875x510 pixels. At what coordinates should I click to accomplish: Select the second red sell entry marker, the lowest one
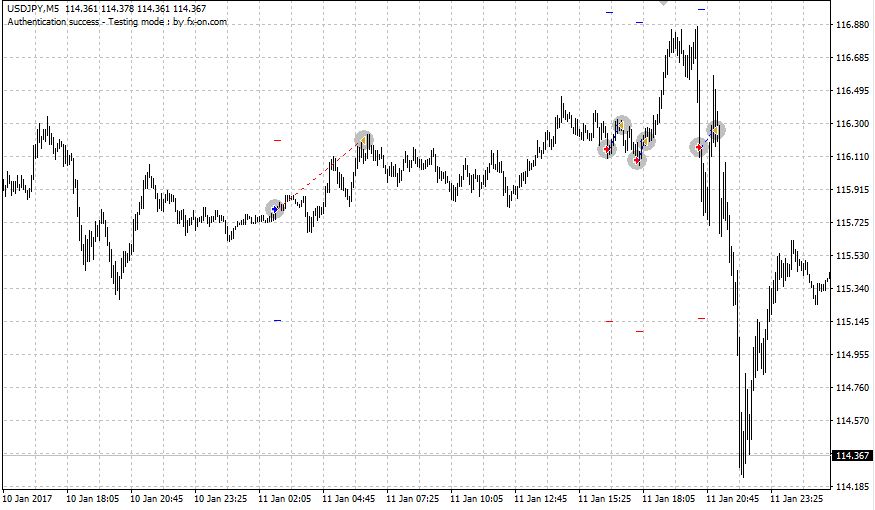pos(637,161)
